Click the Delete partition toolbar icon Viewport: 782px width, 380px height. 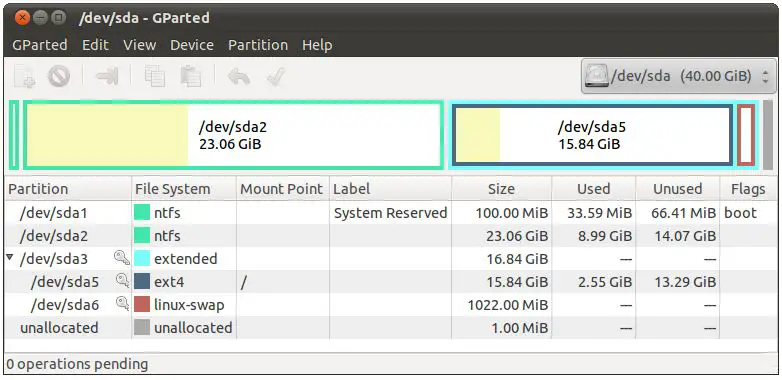58,77
